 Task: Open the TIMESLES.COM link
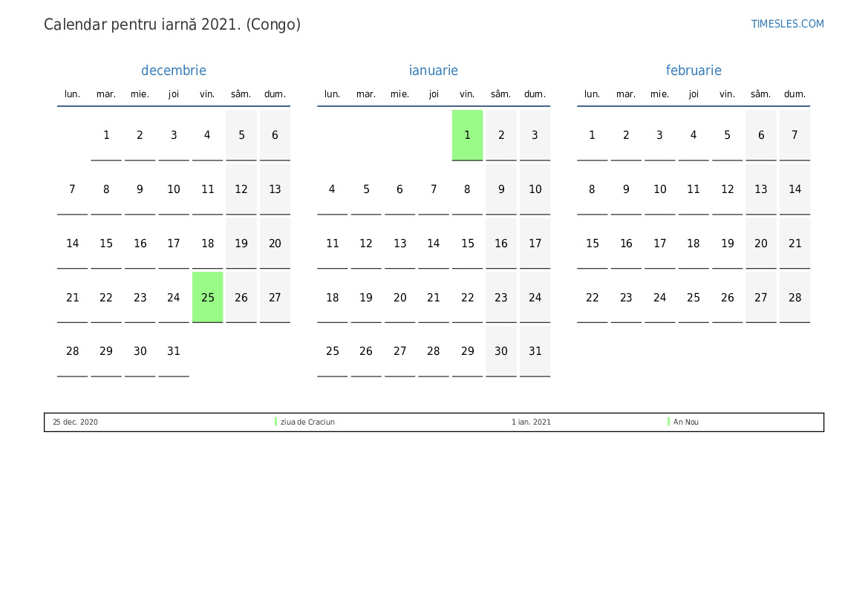(x=787, y=24)
